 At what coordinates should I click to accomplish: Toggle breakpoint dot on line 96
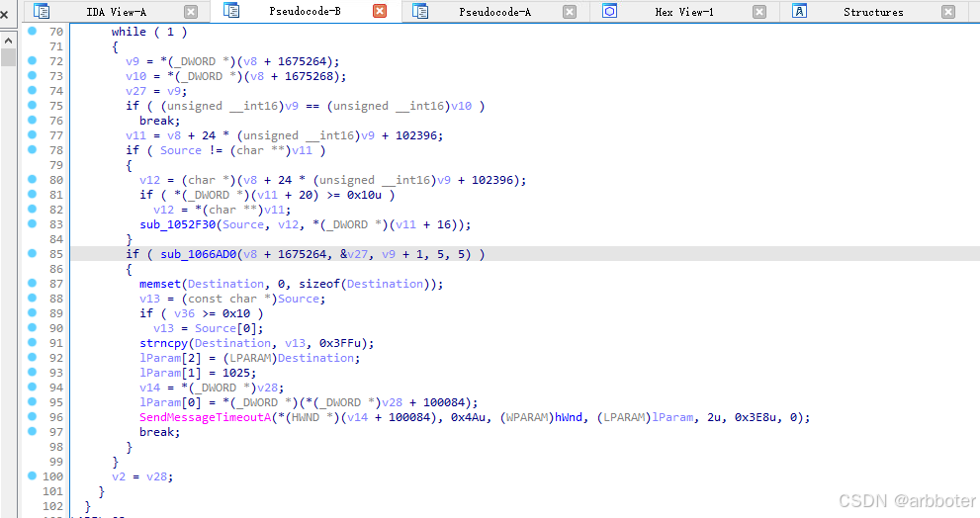pyautogui.click(x=32, y=416)
